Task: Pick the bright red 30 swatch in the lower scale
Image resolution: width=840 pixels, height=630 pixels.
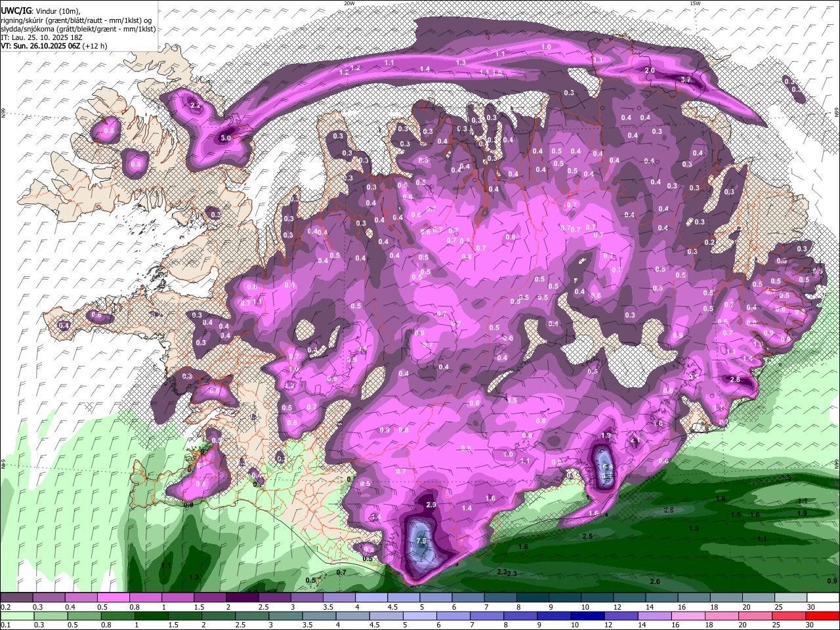Action: point(823,616)
